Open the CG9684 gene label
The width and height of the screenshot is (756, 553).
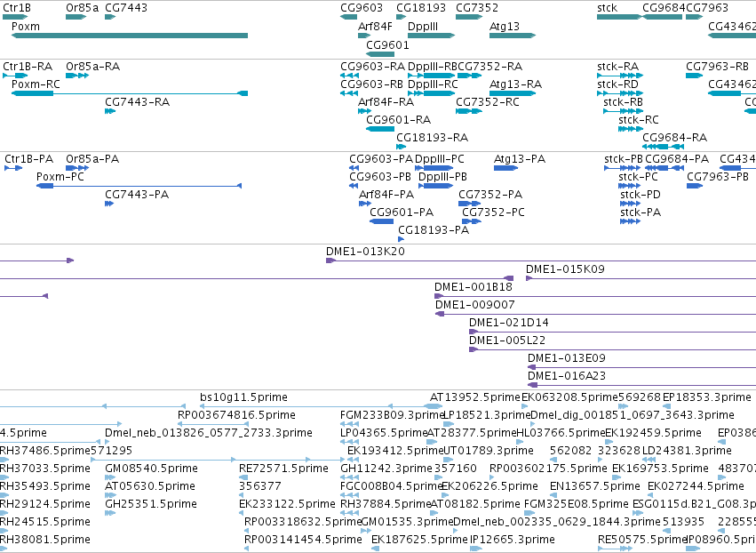(664, 8)
